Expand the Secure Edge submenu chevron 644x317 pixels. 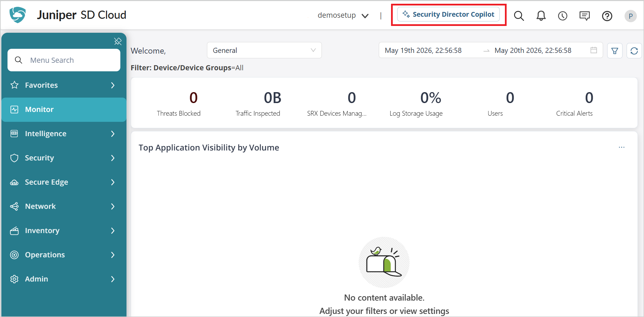113,182
